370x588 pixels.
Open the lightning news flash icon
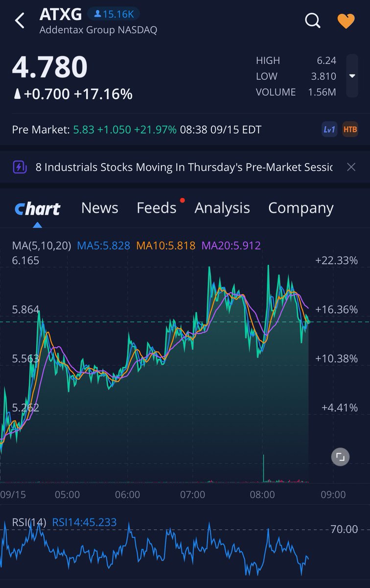tap(19, 167)
